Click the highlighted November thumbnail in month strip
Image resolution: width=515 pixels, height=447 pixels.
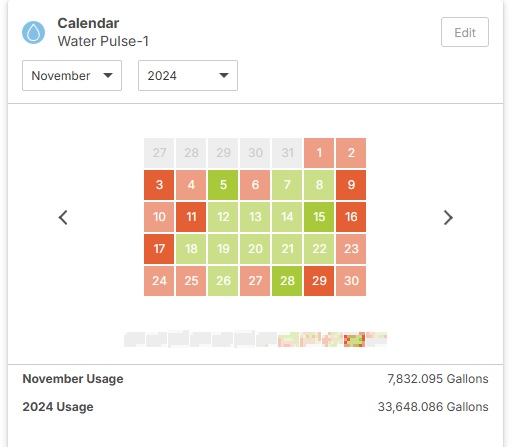click(354, 339)
